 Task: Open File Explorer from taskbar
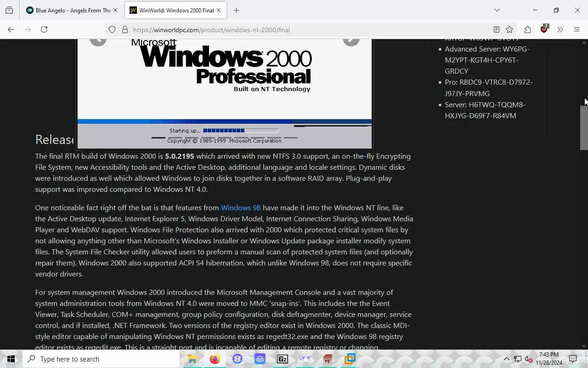click(x=192, y=359)
